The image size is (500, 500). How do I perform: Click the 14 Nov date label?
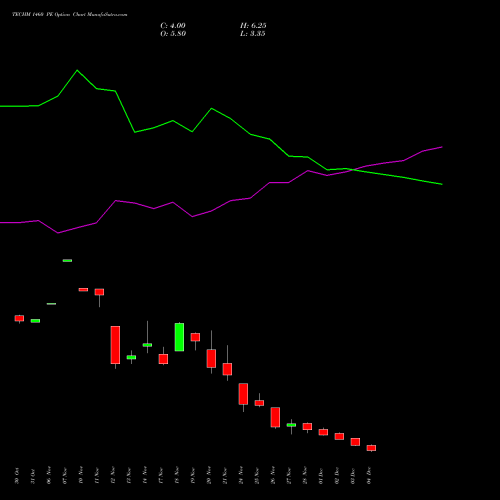click(145, 475)
